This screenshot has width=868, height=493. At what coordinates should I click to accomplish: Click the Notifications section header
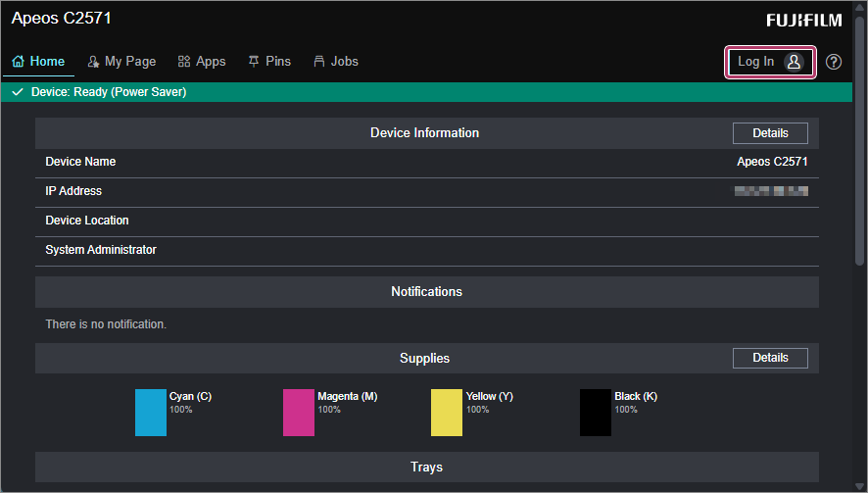tap(427, 292)
